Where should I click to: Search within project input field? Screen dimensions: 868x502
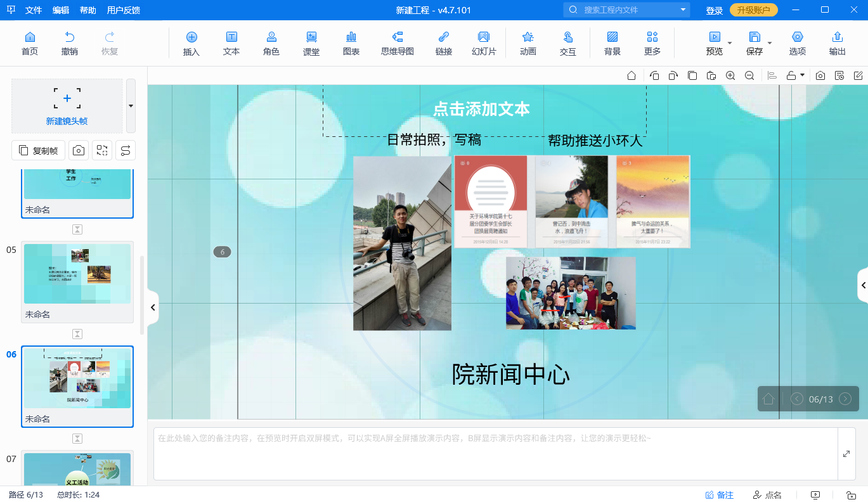pyautogui.click(x=626, y=10)
